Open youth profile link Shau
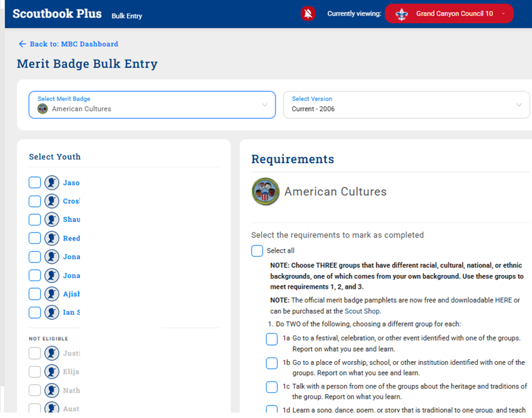Screen dimensions: 532x418 click(x=72, y=219)
